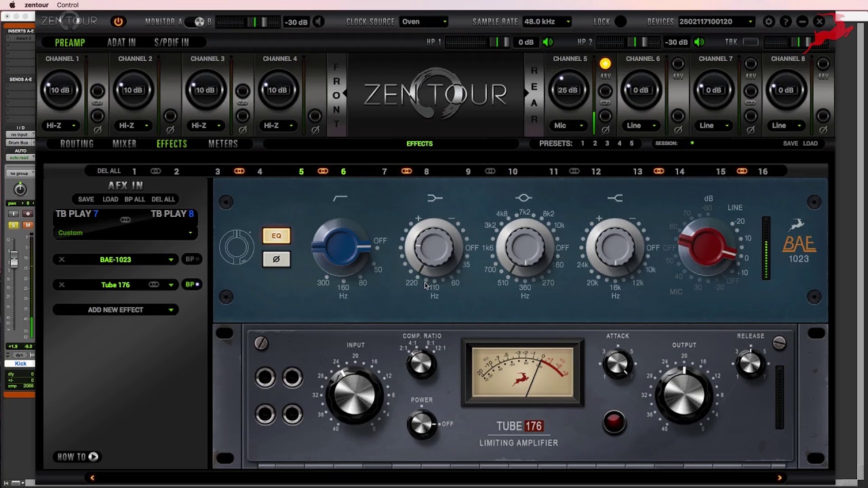Viewport: 868px width, 488px height.
Task: Open the MIXER tab
Action: pyautogui.click(x=124, y=144)
